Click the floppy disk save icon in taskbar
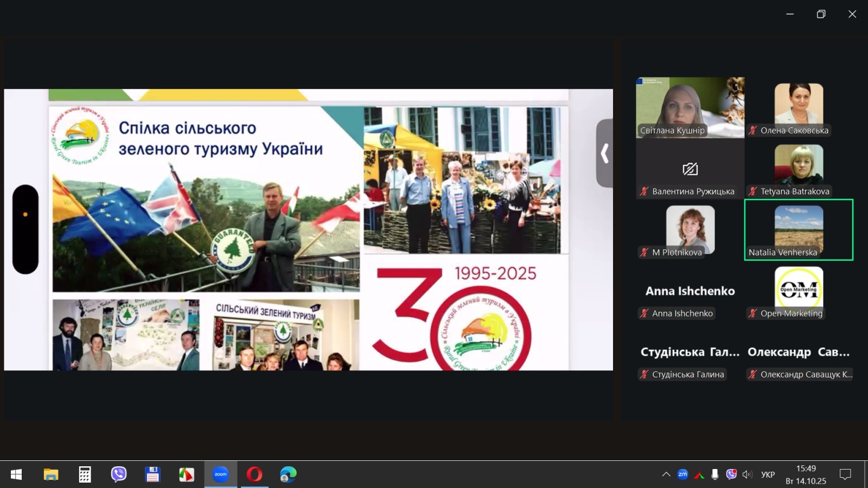The image size is (868, 488). (152, 474)
